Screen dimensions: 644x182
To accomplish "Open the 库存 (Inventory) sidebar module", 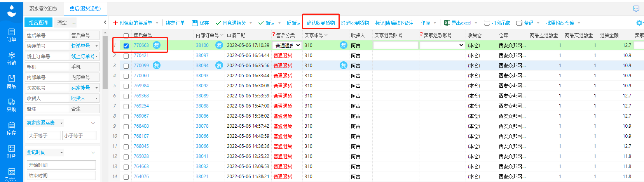I will pyautogui.click(x=11, y=128).
